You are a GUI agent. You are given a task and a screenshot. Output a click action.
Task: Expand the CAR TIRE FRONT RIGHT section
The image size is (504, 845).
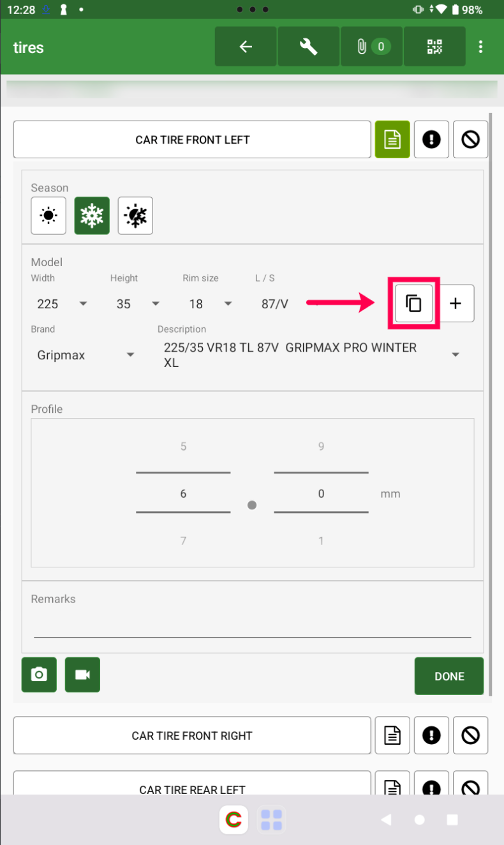(191, 735)
